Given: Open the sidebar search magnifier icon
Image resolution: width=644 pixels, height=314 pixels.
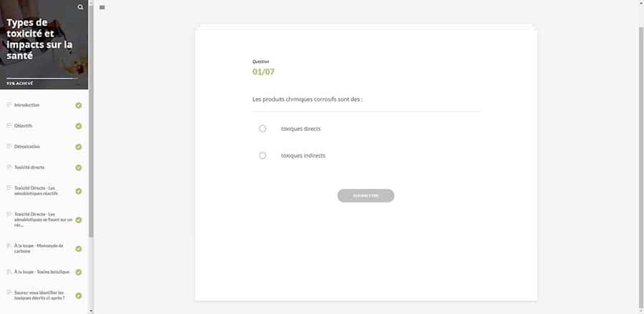Looking at the screenshot, I should click(x=80, y=7).
